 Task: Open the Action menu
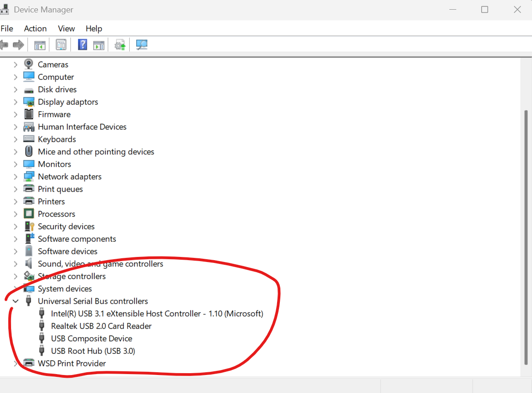tap(35, 29)
